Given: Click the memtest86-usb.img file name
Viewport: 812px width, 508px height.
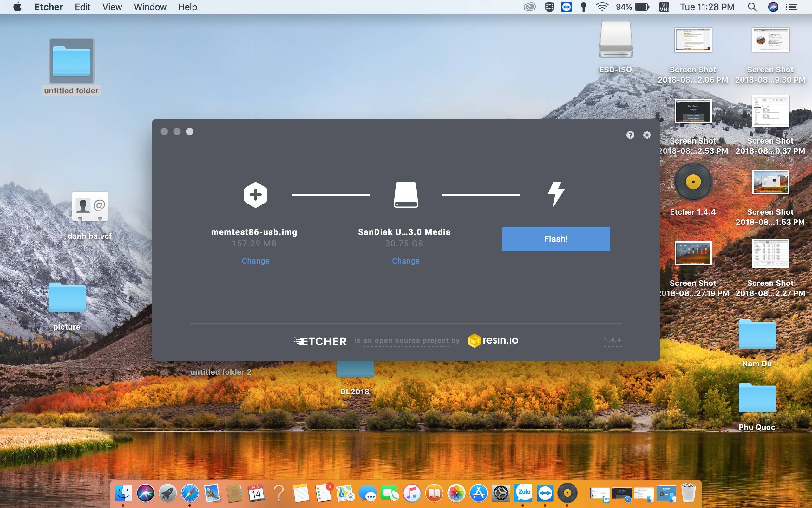Looking at the screenshot, I should click(x=254, y=232).
